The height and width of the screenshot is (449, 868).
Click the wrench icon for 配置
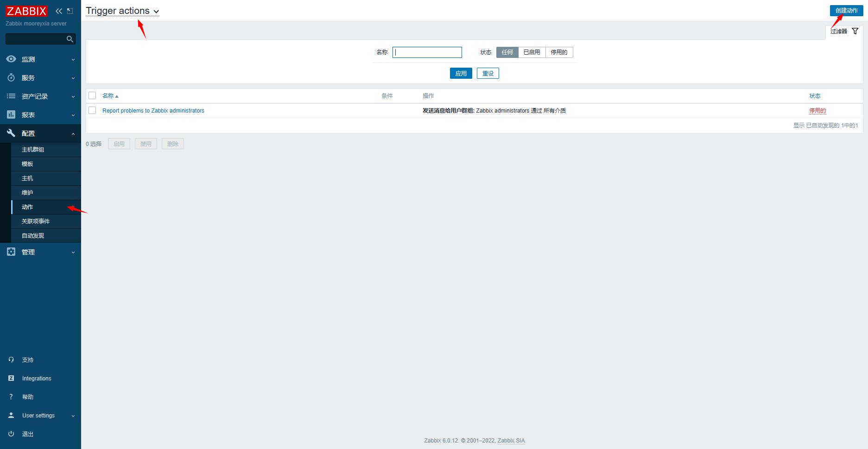pyautogui.click(x=11, y=133)
